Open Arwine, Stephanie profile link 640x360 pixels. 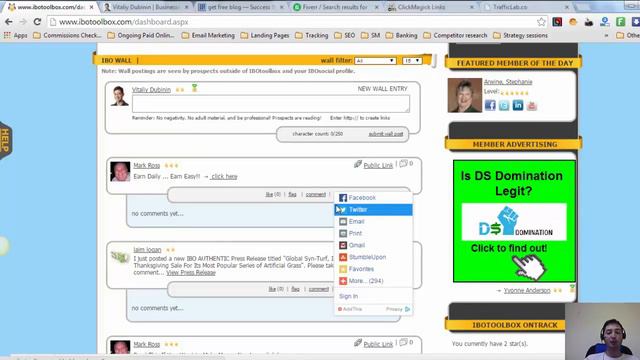(x=508, y=82)
